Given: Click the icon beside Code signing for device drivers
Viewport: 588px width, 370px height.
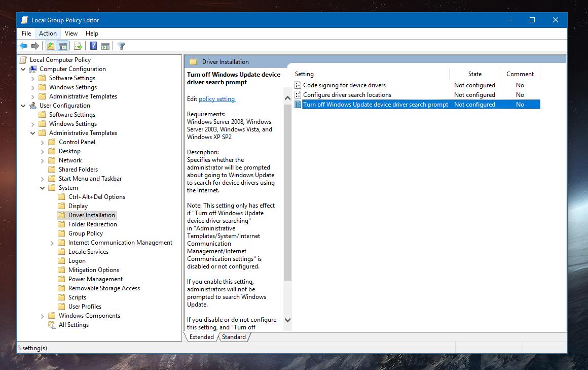Looking at the screenshot, I should tap(298, 85).
